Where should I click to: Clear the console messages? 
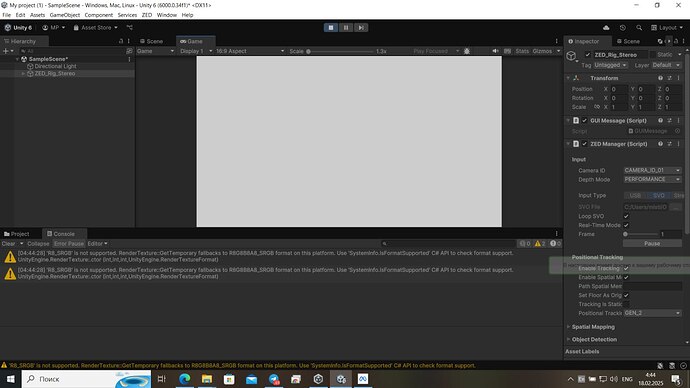coord(8,243)
